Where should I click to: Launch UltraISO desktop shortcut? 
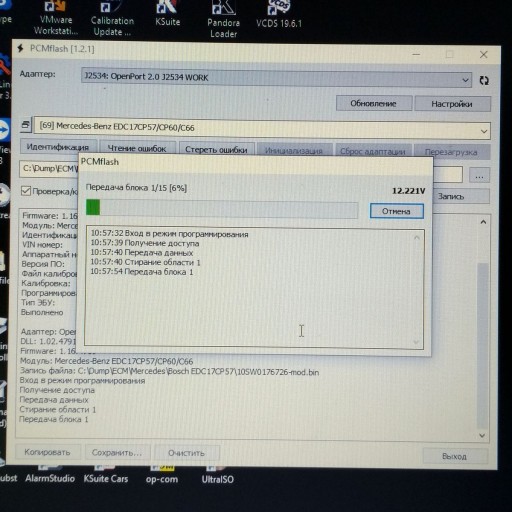pyautogui.click(x=217, y=475)
